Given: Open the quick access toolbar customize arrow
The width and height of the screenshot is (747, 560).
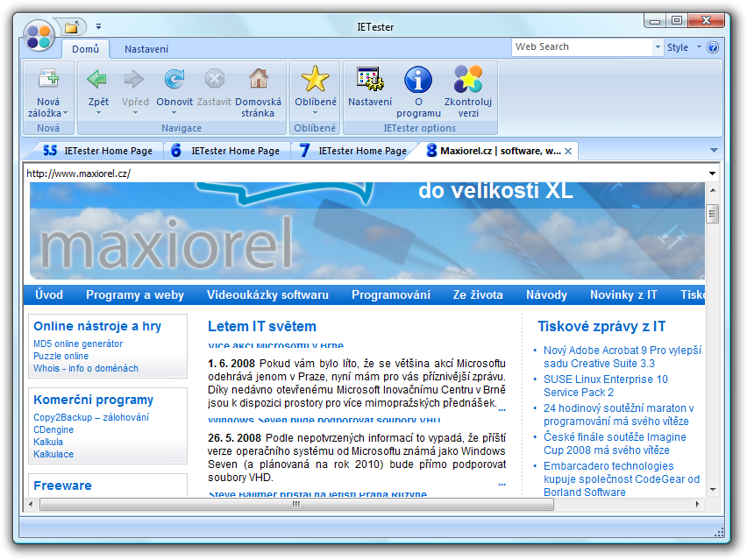Looking at the screenshot, I should pos(98,26).
